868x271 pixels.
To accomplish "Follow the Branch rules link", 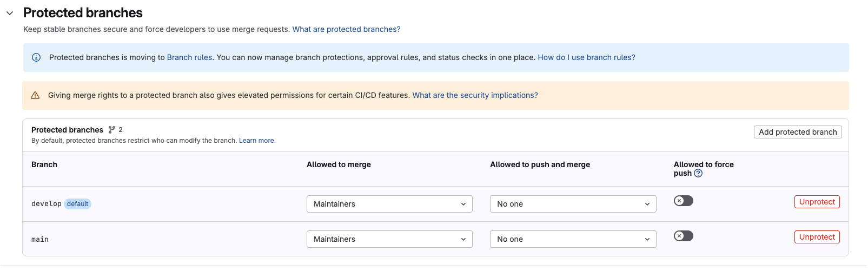I will [x=189, y=57].
